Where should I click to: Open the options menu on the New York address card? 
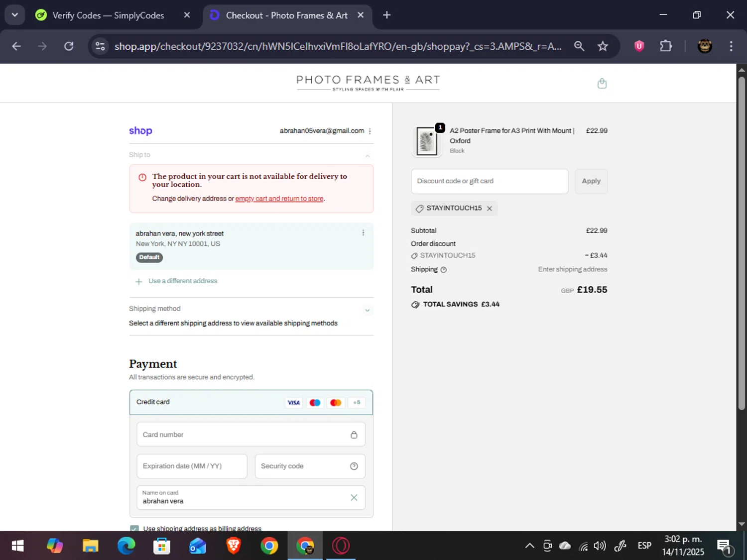tap(363, 232)
